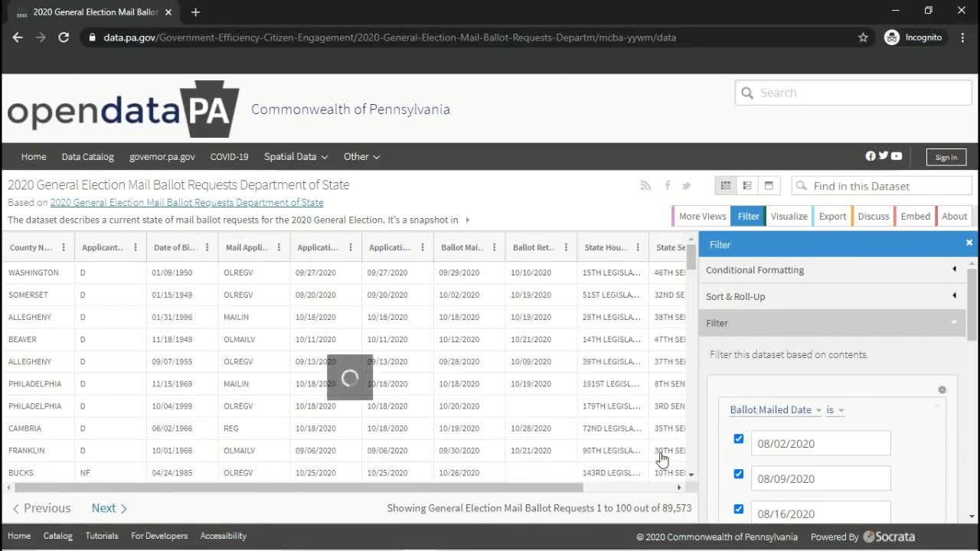Collapse the Filter section header
980x551 pixels.
tap(832, 323)
